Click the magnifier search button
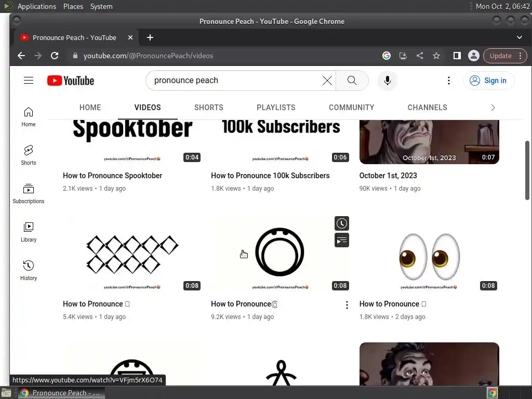 352,81
